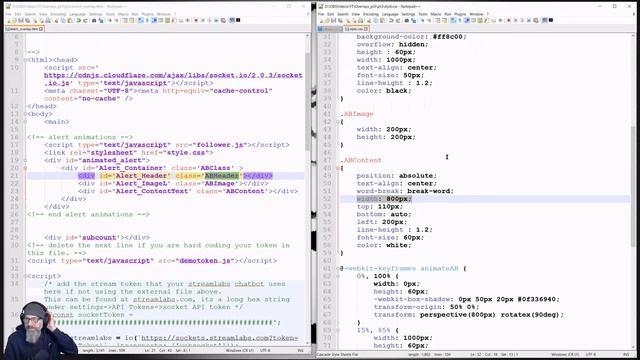Screen dimensions: 640x360
Task: Collapse the .ABImage rule fold on line 42
Action: click(x=338, y=122)
